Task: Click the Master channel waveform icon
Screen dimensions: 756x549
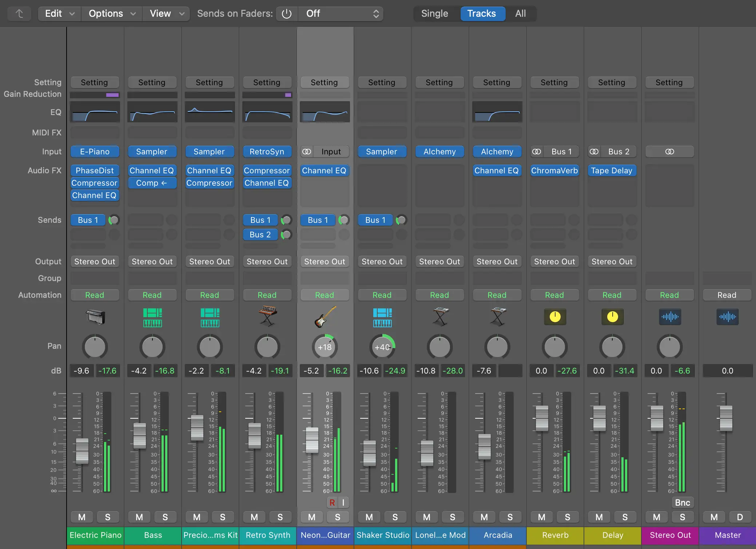Action: click(x=727, y=317)
